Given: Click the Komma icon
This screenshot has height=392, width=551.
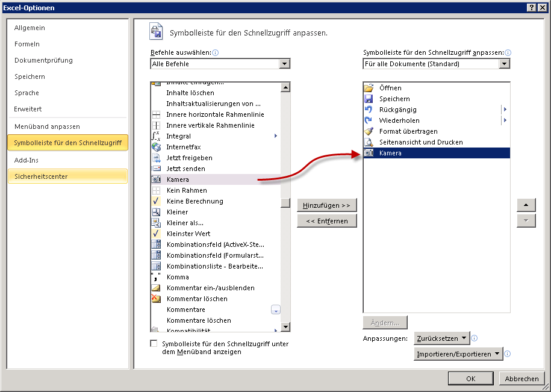Looking at the screenshot, I should [156, 277].
